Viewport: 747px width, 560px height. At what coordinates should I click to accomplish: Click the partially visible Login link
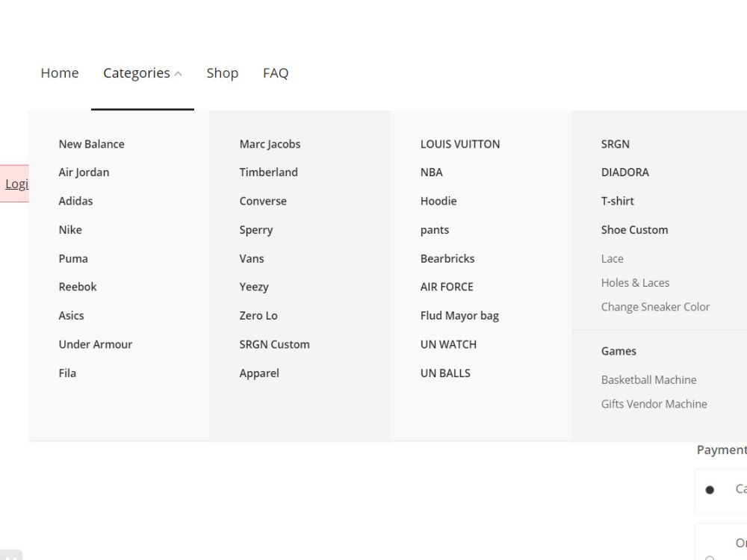[16, 184]
